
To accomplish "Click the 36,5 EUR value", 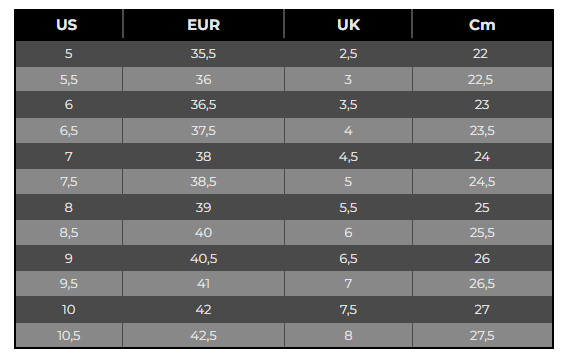I will click(x=204, y=105).
